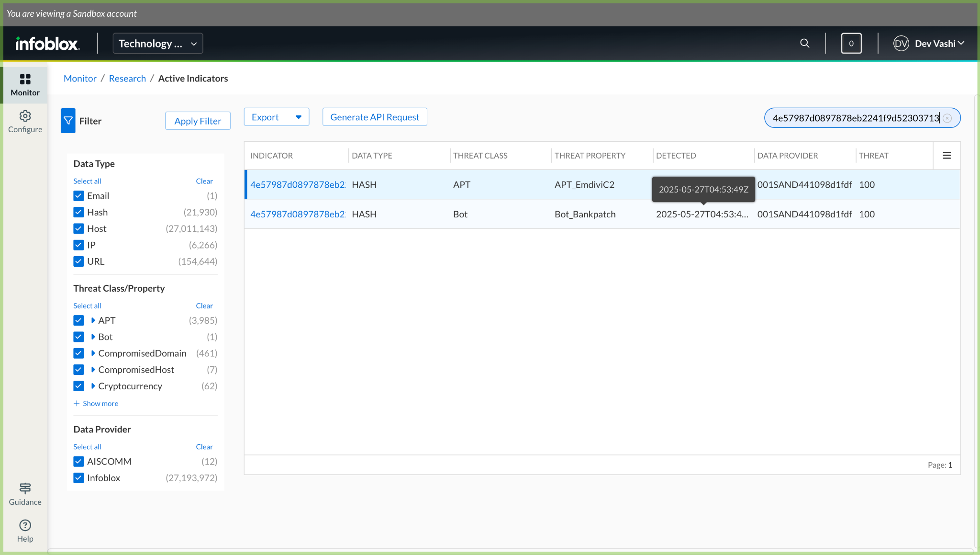Go to Research breadcrumb

point(127,79)
